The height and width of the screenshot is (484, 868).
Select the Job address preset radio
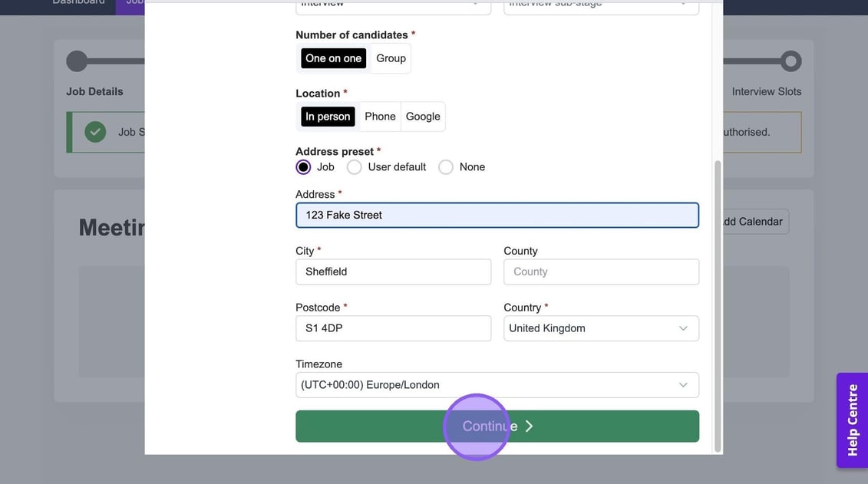pyautogui.click(x=304, y=167)
